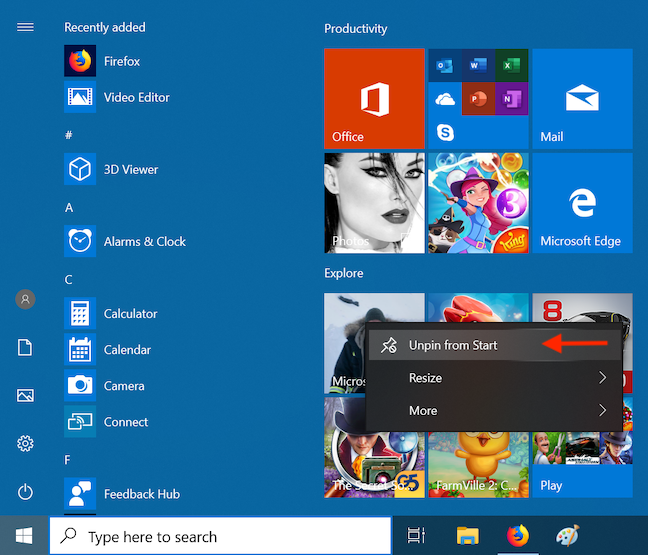Open the racing tile with red 8
The width and height of the screenshot is (648, 555).
582,307
